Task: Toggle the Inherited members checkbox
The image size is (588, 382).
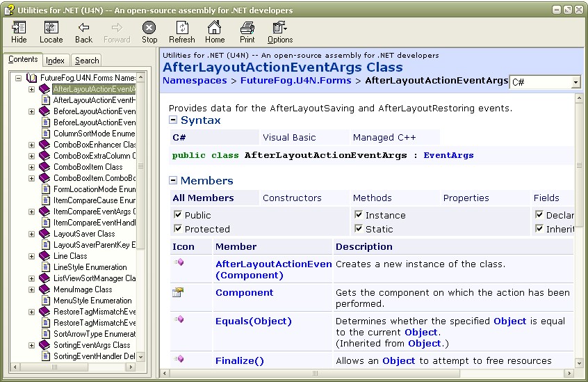Action: [x=539, y=228]
